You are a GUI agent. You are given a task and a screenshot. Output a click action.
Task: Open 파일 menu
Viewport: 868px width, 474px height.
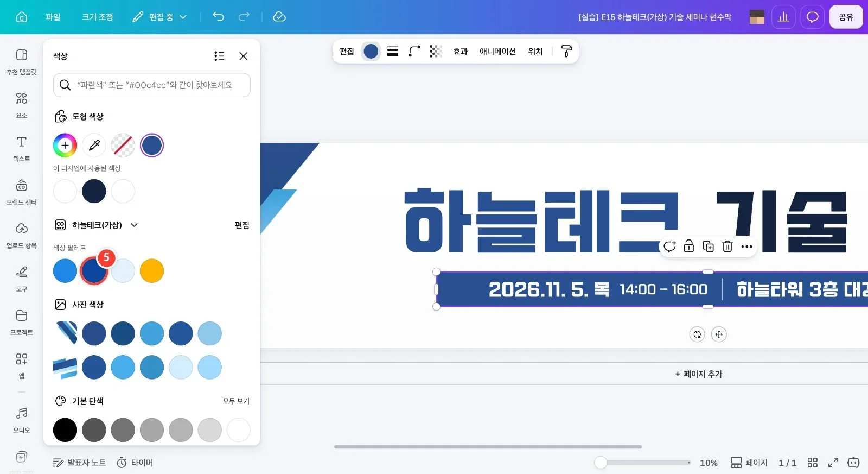pos(53,17)
